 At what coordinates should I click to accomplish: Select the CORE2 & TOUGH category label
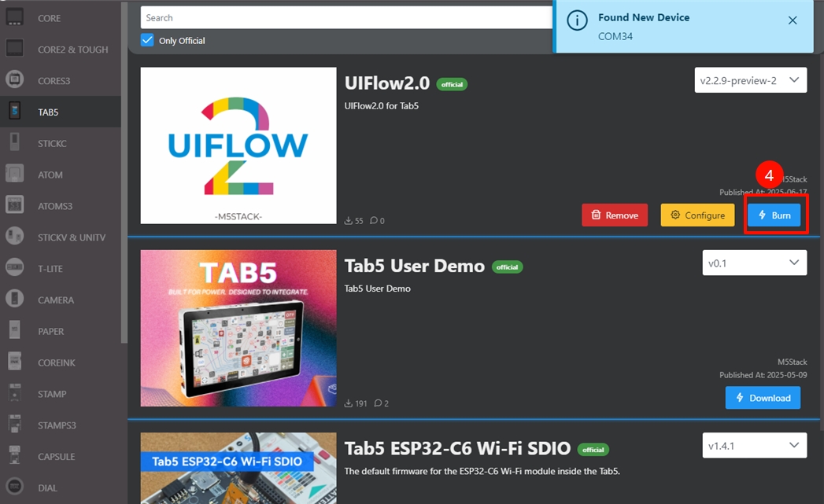(72, 50)
